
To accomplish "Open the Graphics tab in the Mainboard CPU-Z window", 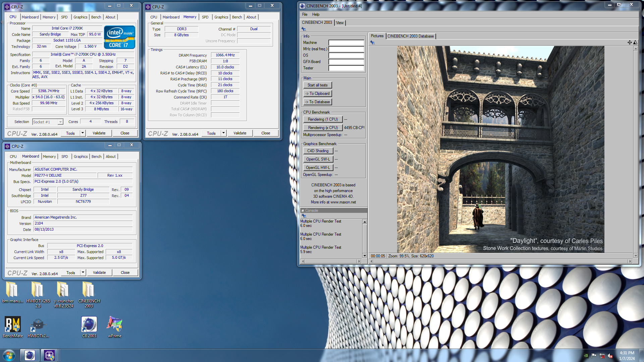I will (80, 157).
